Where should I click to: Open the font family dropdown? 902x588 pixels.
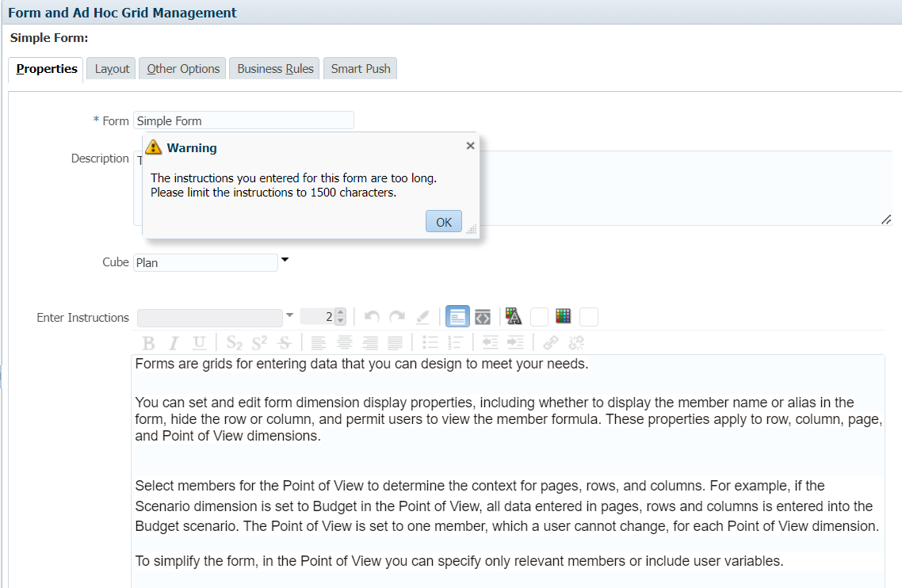point(290,316)
